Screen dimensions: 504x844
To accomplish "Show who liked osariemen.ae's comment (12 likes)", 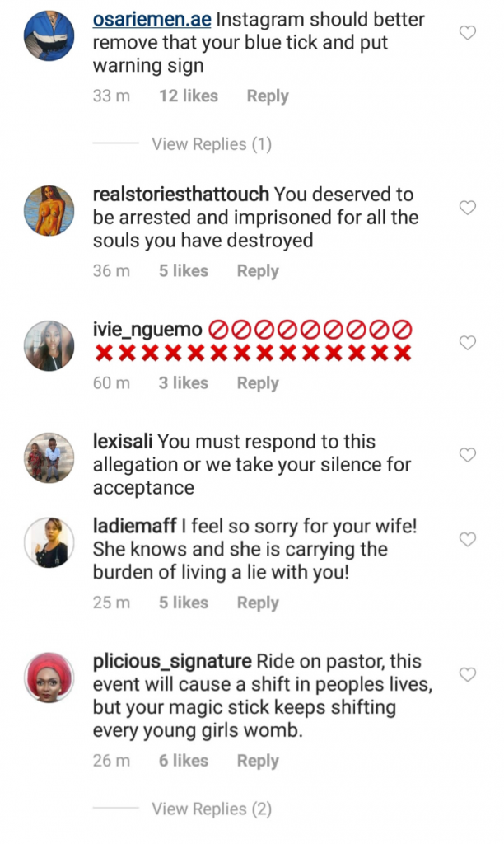I will pyautogui.click(x=188, y=96).
